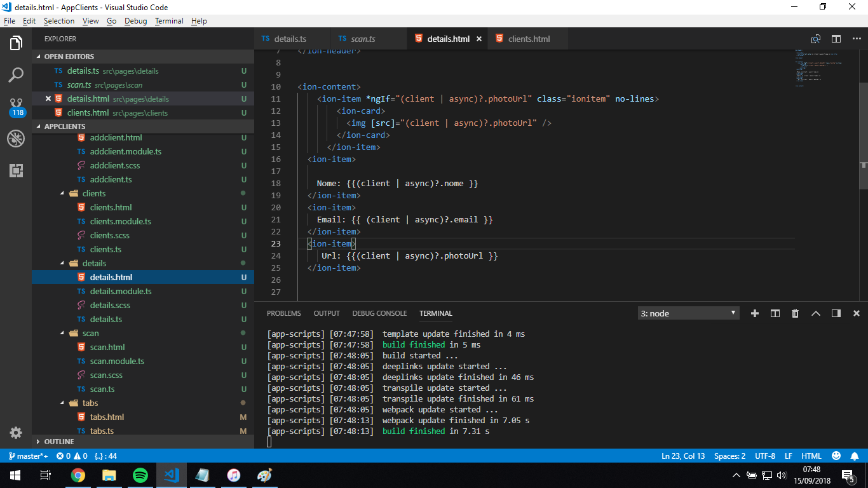Maximize the panel with the chevron
The height and width of the screenshot is (488, 868).
[x=816, y=313]
